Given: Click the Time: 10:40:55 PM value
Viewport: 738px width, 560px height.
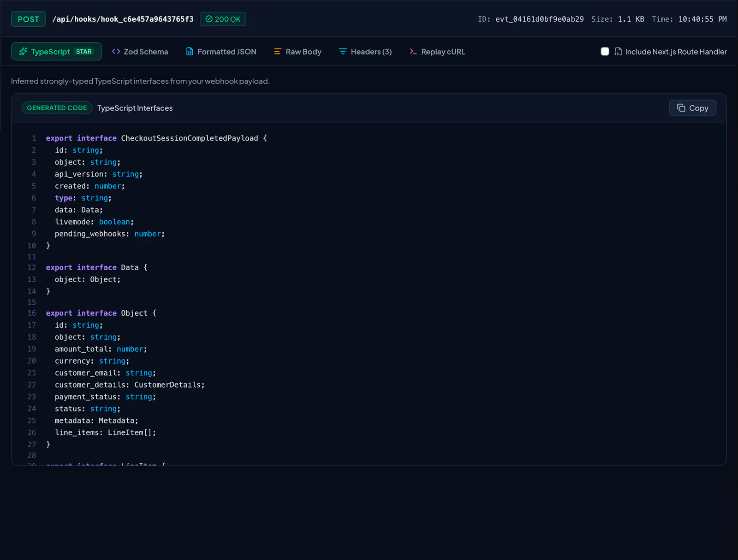Looking at the screenshot, I should pyautogui.click(x=689, y=19).
